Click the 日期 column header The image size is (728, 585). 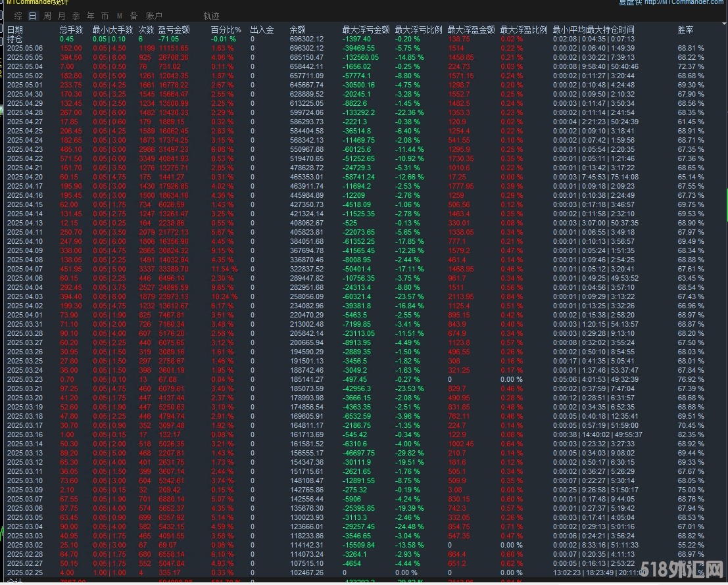tap(15, 30)
